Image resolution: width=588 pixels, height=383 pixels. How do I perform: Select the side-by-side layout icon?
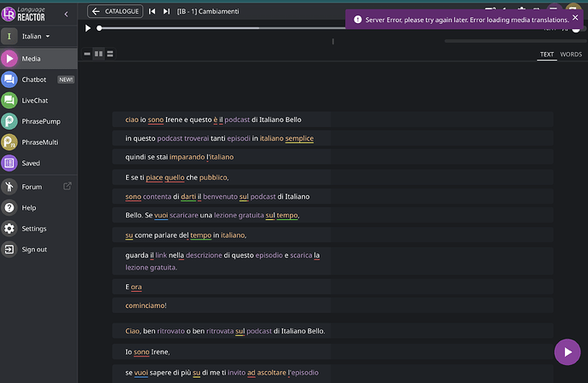pyautogui.click(x=99, y=54)
